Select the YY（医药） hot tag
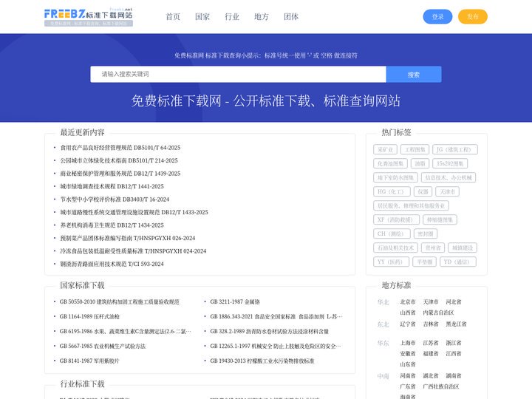The image size is (532, 399). tap(391, 262)
